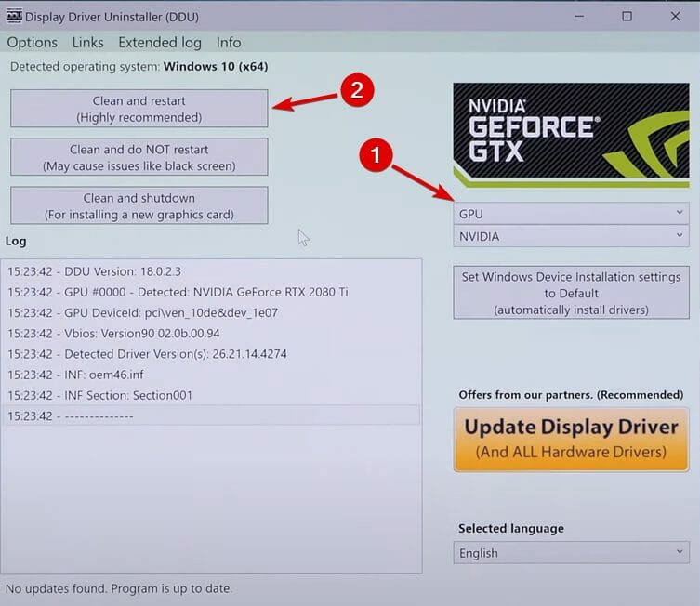This screenshot has width=700, height=606.
Task: Click the NVIDIA GeForce GTX logo image
Action: 571,135
